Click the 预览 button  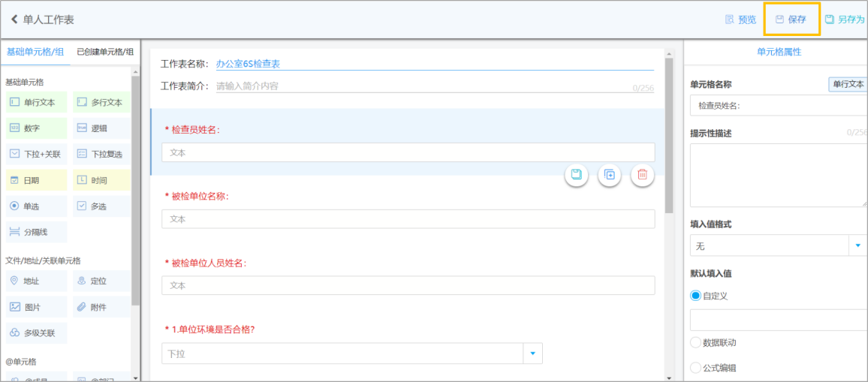click(x=740, y=20)
